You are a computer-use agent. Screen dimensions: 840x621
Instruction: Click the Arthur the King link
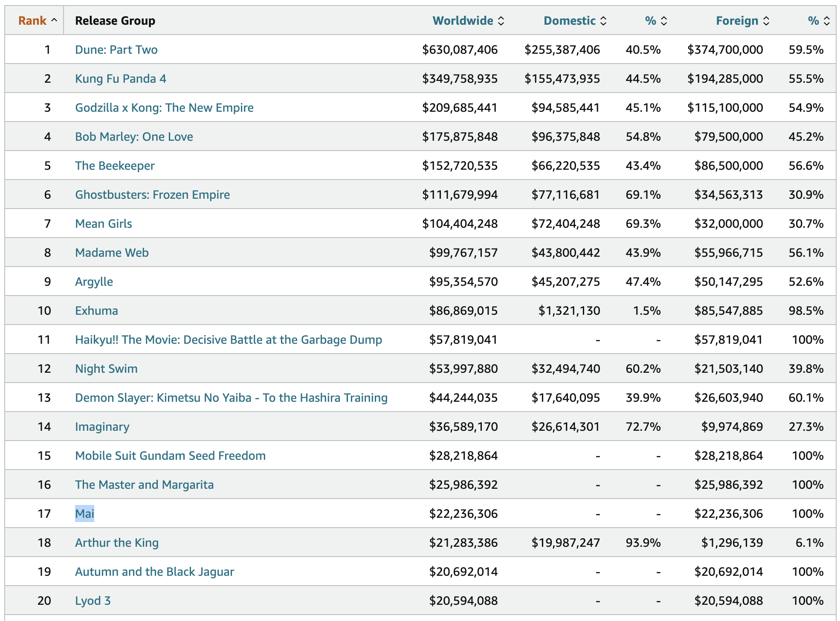point(117,543)
